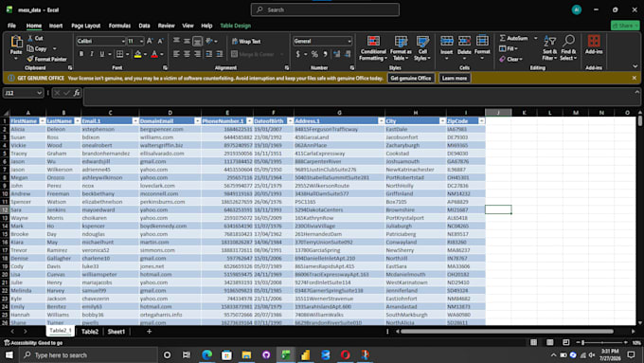
Task: Click the Format cells icon
Action: [482, 41]
